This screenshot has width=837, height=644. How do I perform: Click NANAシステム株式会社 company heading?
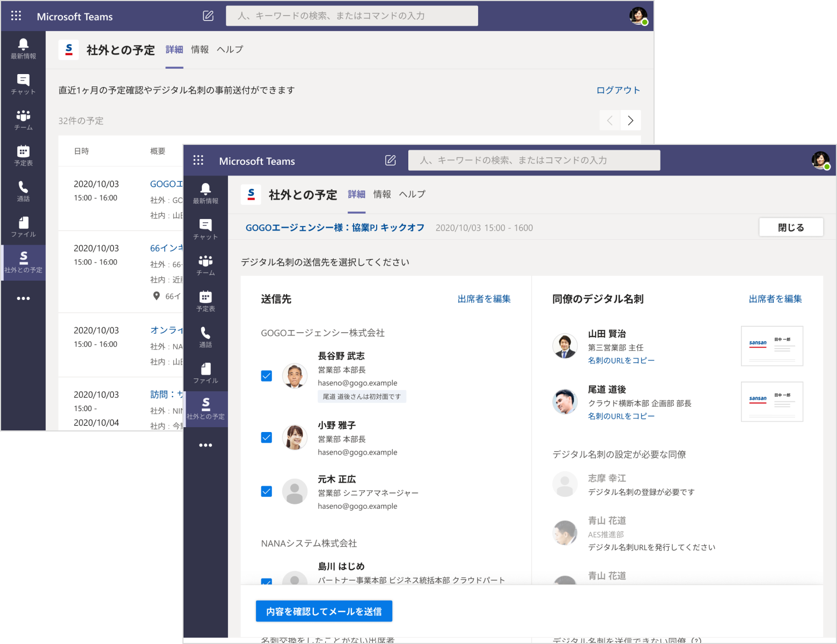click(309, 544)
